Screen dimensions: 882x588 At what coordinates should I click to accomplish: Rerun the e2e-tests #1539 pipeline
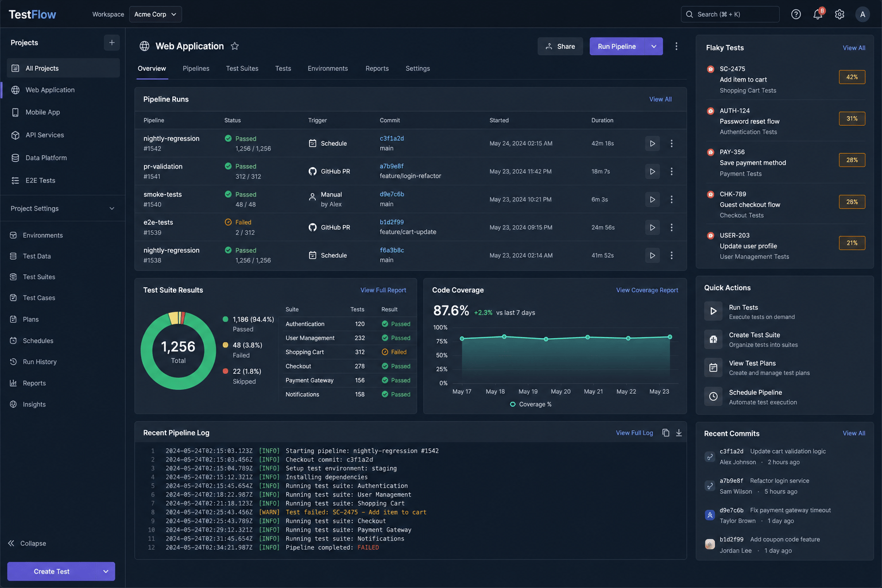[652, 227]
